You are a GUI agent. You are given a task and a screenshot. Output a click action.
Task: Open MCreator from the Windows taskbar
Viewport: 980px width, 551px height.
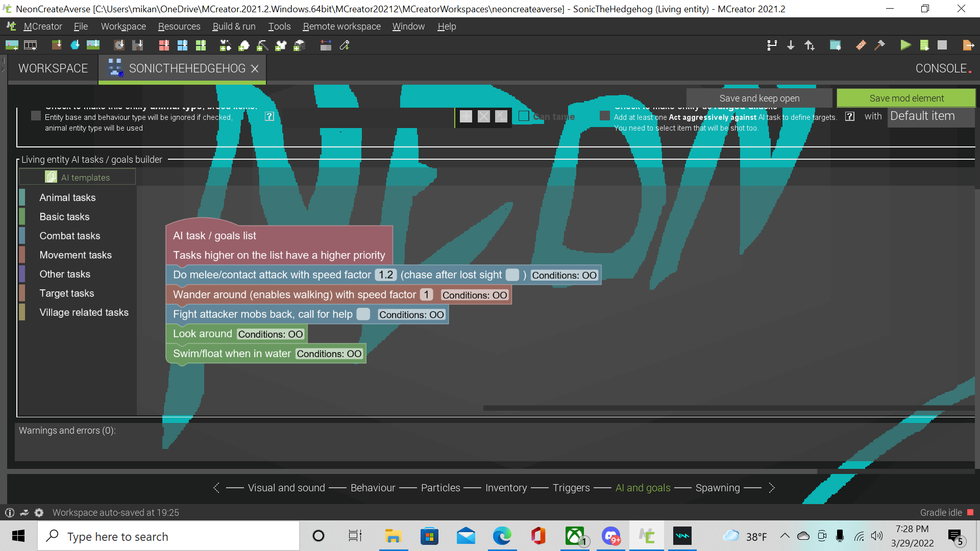(x=646, y=536)
